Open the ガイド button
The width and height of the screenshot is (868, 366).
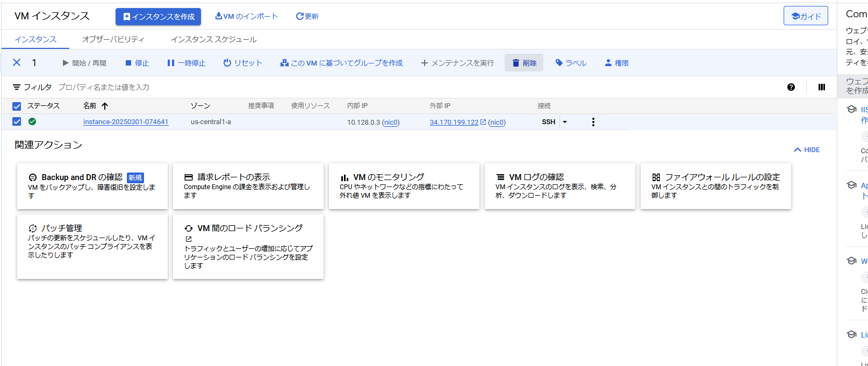click(806, 16)
